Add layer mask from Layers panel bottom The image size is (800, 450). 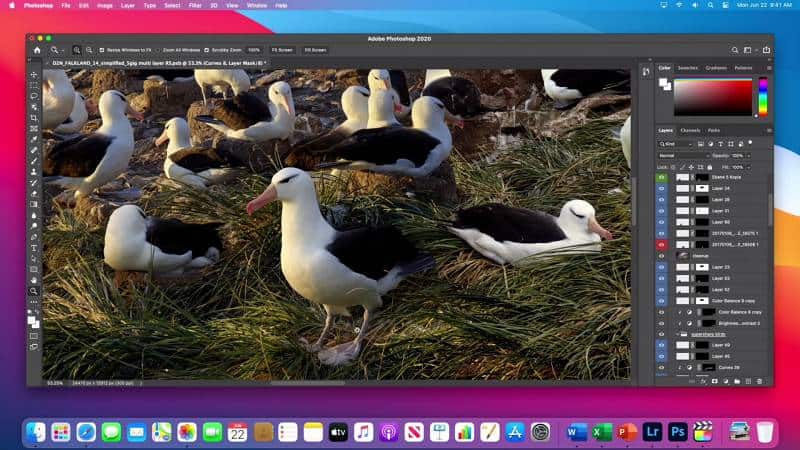pyautogui.click(x=714, y=381)
